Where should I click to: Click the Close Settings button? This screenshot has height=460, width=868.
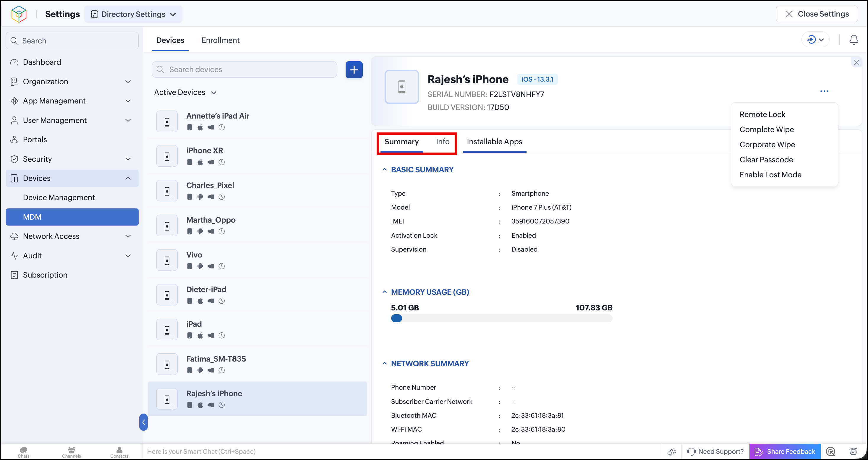(x=817, y=14)
